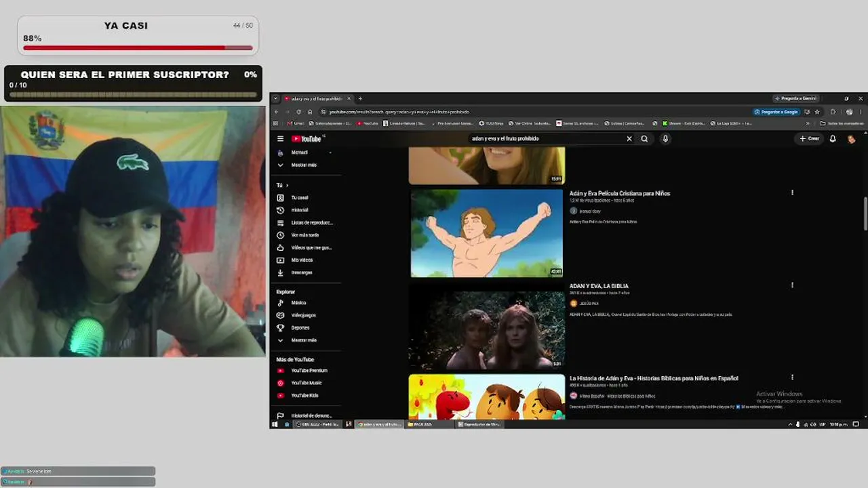The height and width of the screenshot is (488, 868).
Task: Go to the YouTube home logo
Action: pyautogui.click(x=307, y=139)
